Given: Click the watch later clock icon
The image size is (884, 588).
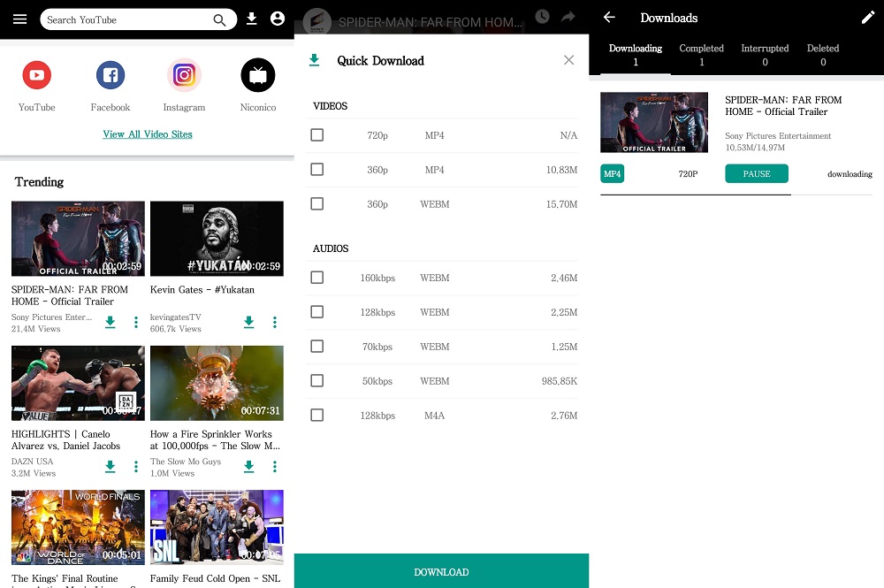Looking at the screenshot, I should 543,16.
